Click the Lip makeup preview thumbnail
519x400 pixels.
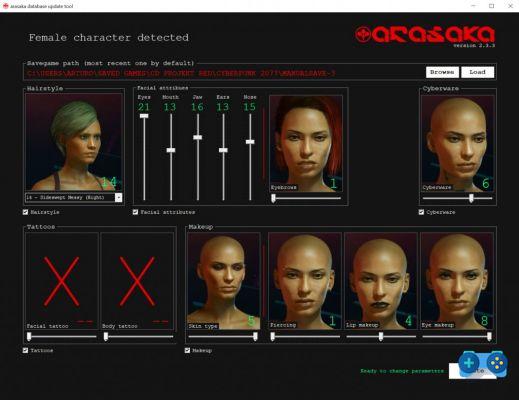click(x=381, y=281)
